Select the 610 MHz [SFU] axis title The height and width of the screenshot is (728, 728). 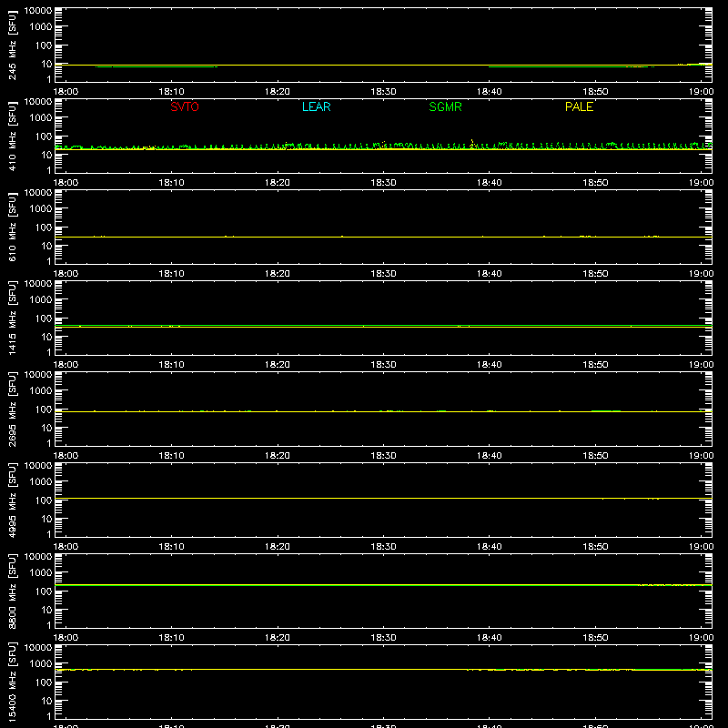tap(12, 227)
